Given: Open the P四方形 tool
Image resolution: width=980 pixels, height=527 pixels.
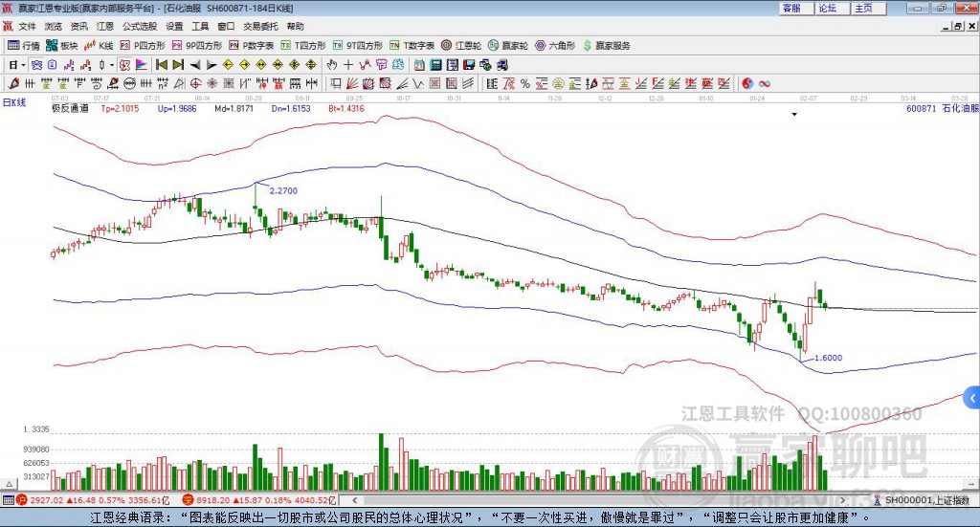Looking at the screenshot, I should click(142, 46).
